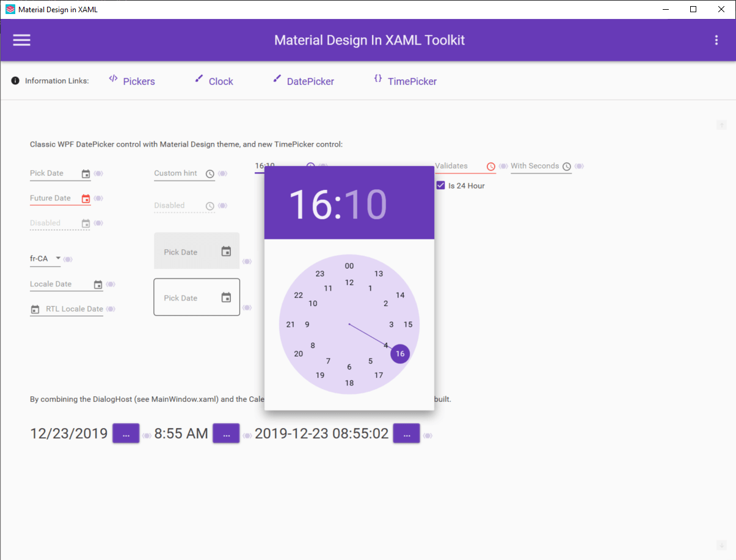Screen dimensions: 736x560
Task: Select hour 11 on the clock
Action: [329, 288]
